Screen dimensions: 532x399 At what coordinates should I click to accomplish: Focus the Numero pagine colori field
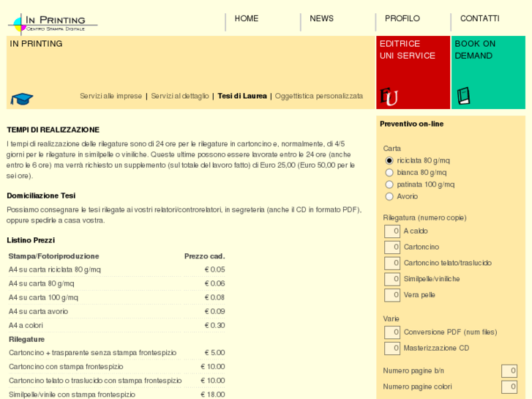pos(509,387)
